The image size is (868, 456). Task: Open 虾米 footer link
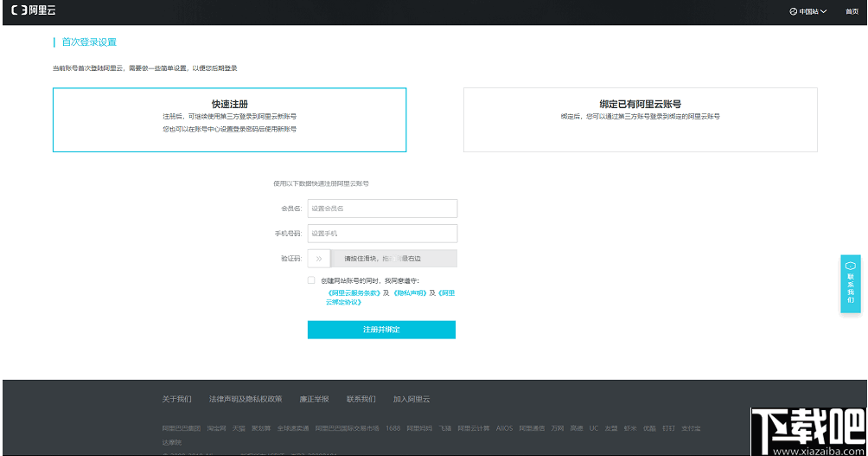(x=630, y=428)
